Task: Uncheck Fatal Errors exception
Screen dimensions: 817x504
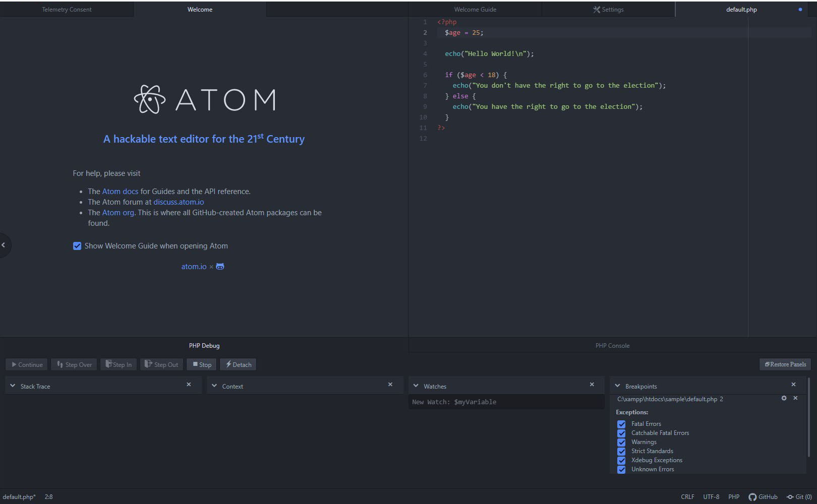Action: point(621,424)
